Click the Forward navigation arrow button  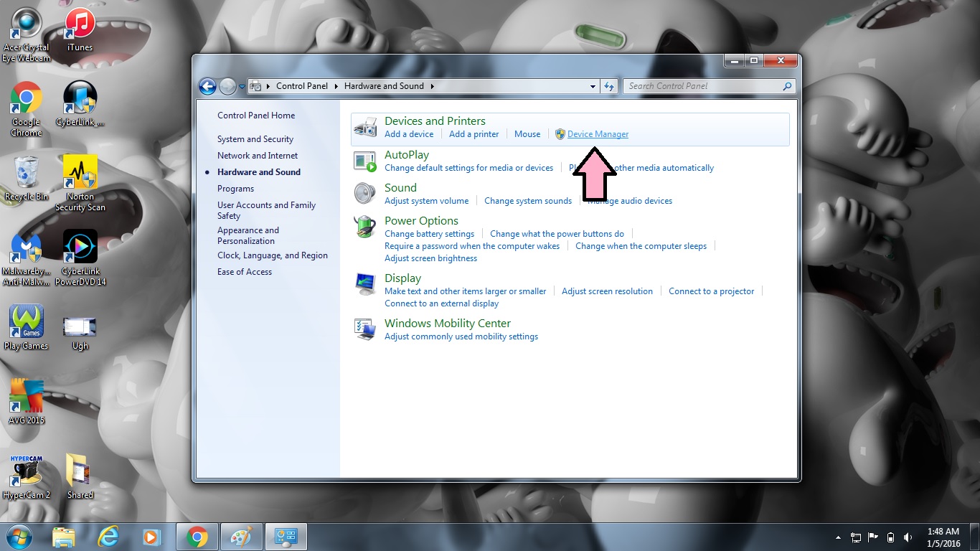pyautogui.click(x=227, y=86)
